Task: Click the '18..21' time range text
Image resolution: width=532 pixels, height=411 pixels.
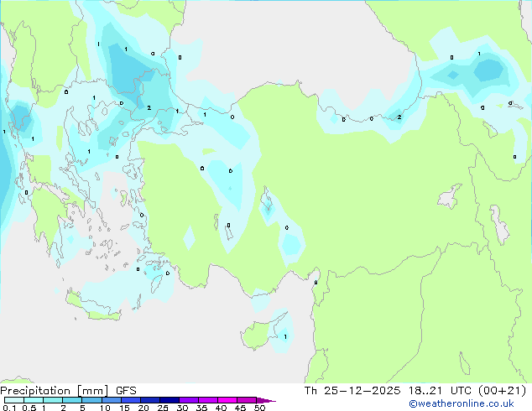Action: tap(425, 391)
